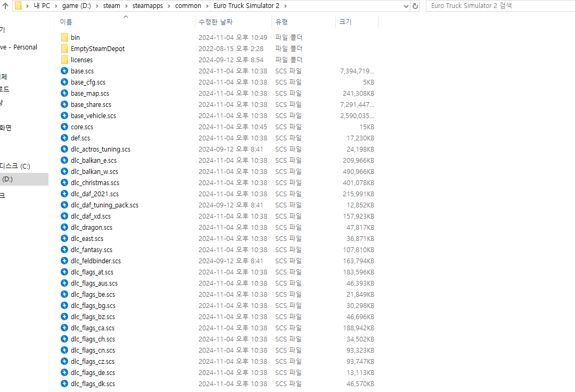Sort by the '수정한 날짜' column header
The image size is (575, 392).
pyautogui.click(x=216, y=22)
